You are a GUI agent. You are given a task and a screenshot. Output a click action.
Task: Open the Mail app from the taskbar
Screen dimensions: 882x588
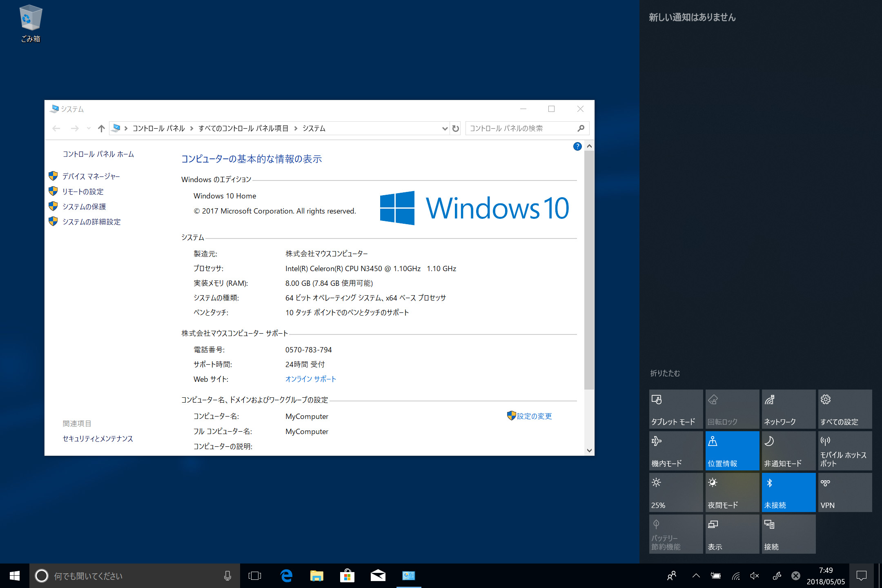pos(378,576)
